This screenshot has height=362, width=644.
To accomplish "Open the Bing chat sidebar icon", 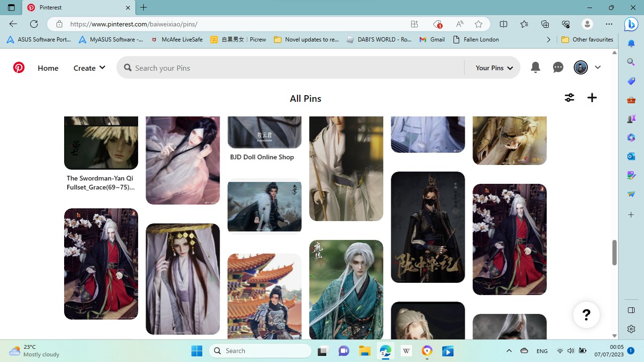I will pyautogui.click(x=631, y=24).
